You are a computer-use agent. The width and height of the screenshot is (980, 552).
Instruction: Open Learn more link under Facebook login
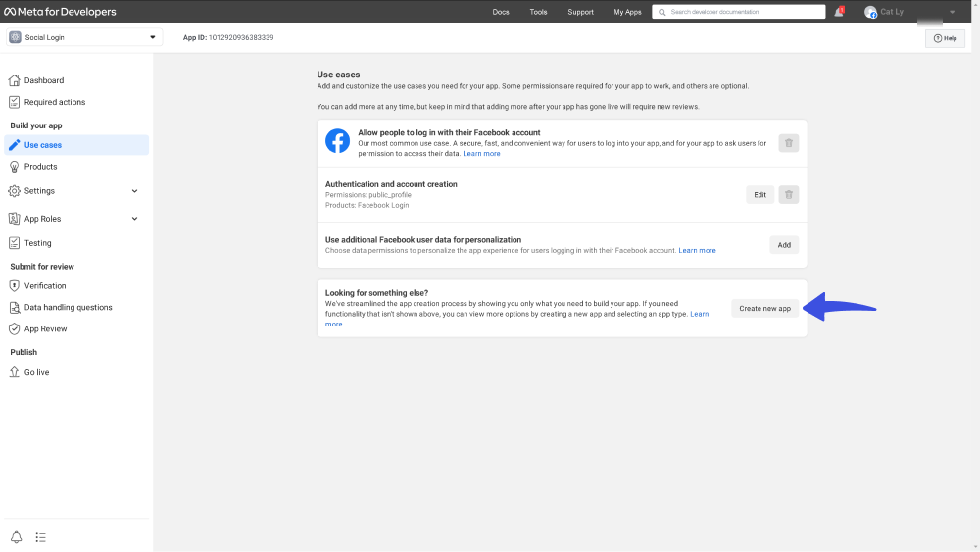click(x=481, y=154)
